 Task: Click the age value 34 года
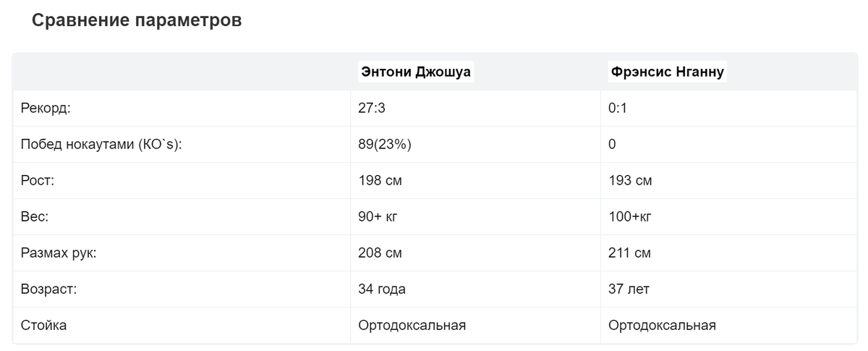pyautogui.click(x=382, y=289)
